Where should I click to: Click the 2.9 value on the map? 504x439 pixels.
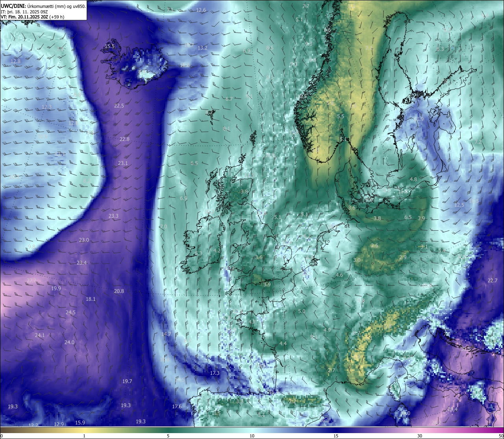point(403,257)
